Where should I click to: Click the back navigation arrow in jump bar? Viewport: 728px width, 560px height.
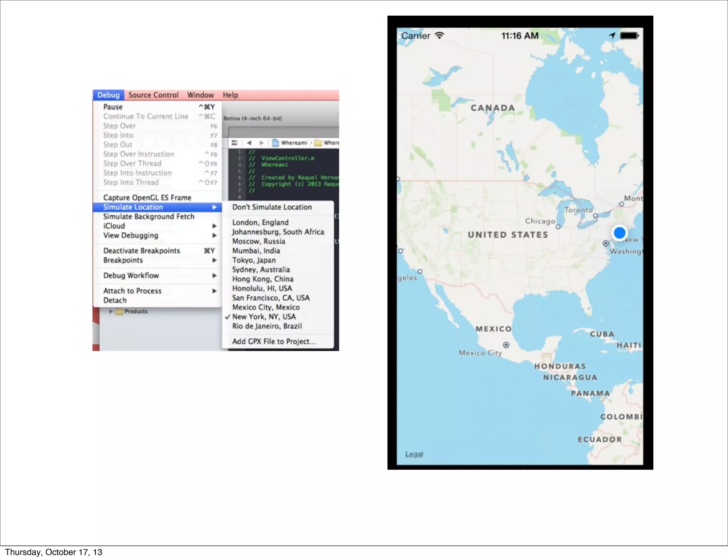249,143
